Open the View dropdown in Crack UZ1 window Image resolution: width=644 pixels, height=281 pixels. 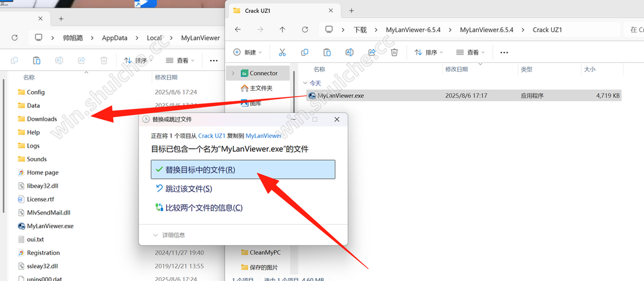tap(470, 52)
